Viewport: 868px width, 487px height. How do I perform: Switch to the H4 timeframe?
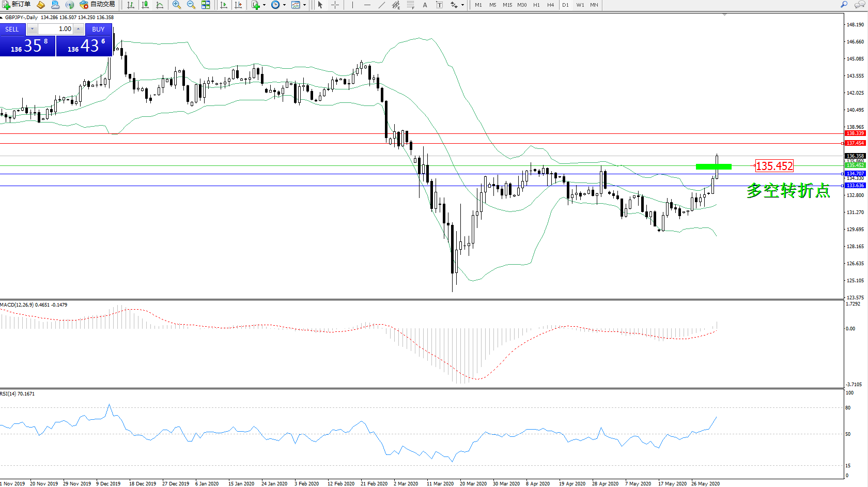pyautogui.click(x=551, y=5)
